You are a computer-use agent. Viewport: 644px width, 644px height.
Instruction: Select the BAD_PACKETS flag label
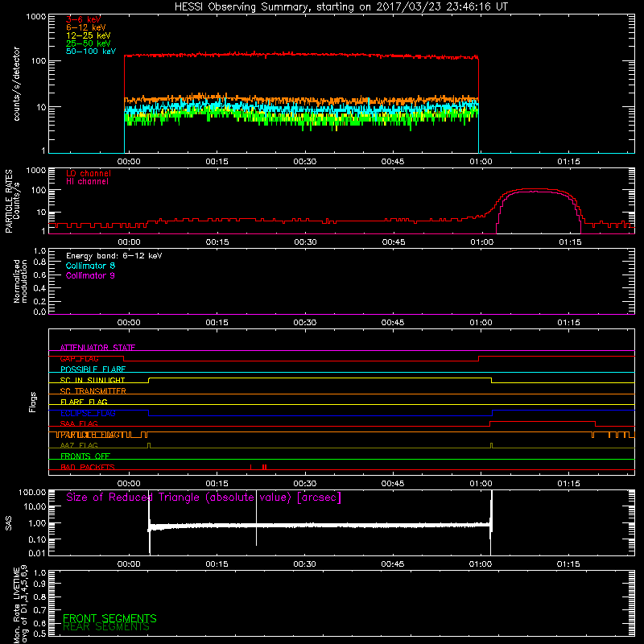coord(88,467)
